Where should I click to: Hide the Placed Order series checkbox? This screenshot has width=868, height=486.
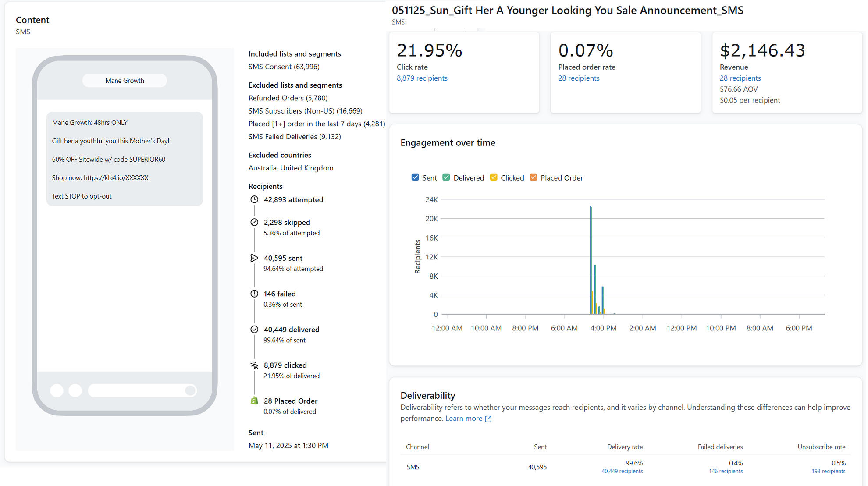tap(534, 177)
